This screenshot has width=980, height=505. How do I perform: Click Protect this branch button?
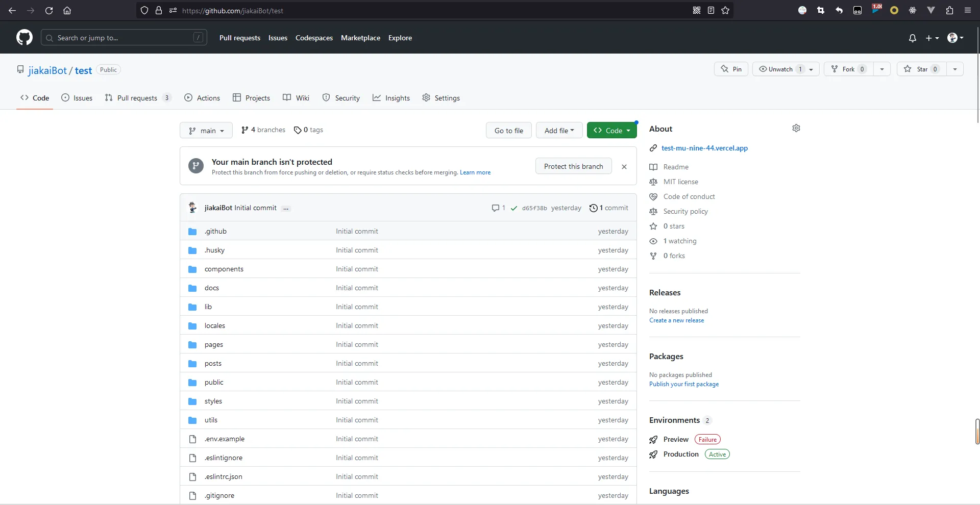click(574, 166)
